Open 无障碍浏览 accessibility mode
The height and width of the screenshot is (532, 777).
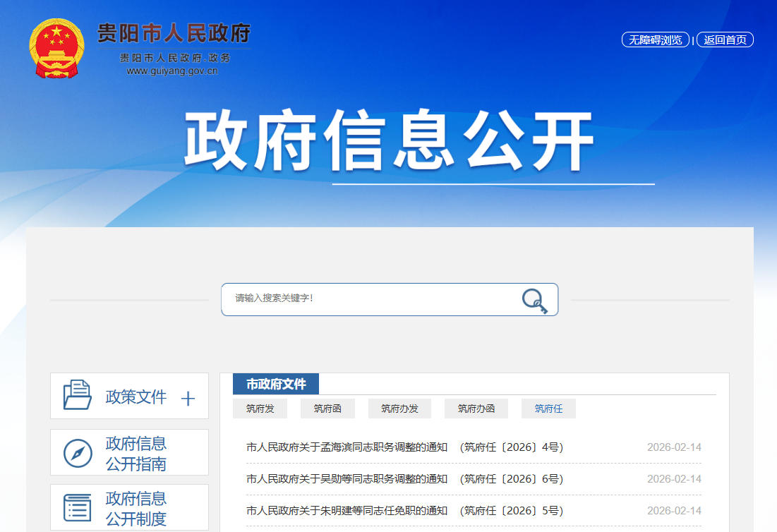pyautogui.click(x=655, y=40)
